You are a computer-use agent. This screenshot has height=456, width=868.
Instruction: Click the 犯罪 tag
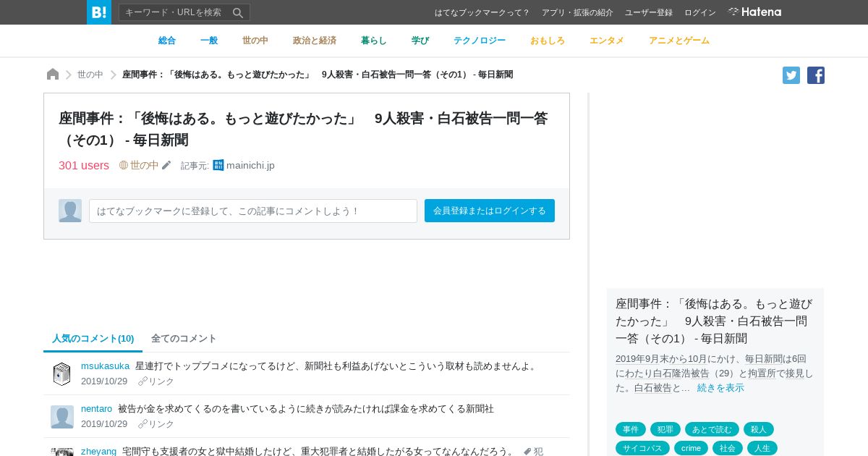tap(665, 429)
